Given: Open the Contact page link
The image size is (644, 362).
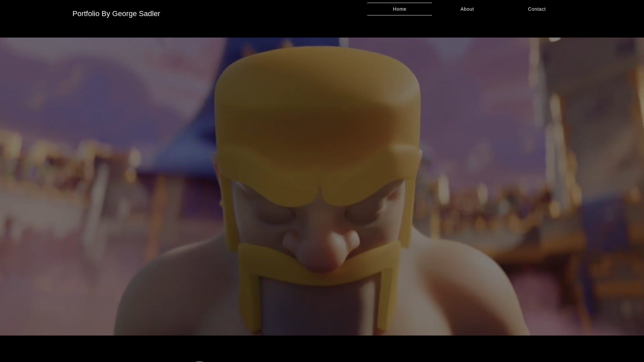Looking at the screenshot, I should [537, 9].
